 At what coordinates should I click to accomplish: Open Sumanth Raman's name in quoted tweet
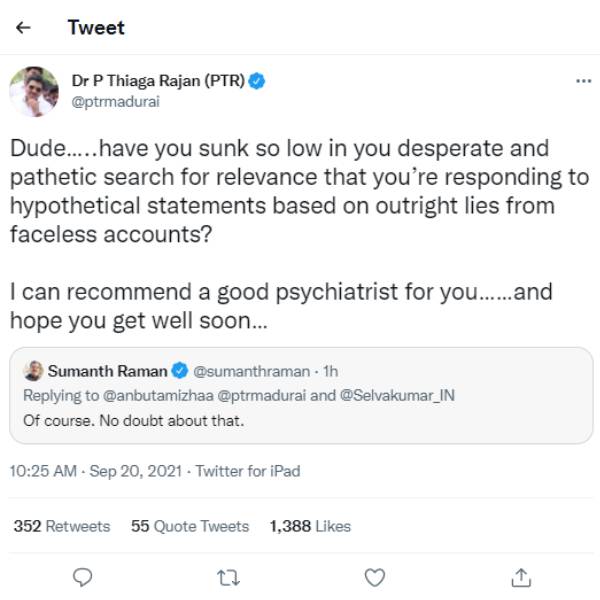tap(108, 371)
